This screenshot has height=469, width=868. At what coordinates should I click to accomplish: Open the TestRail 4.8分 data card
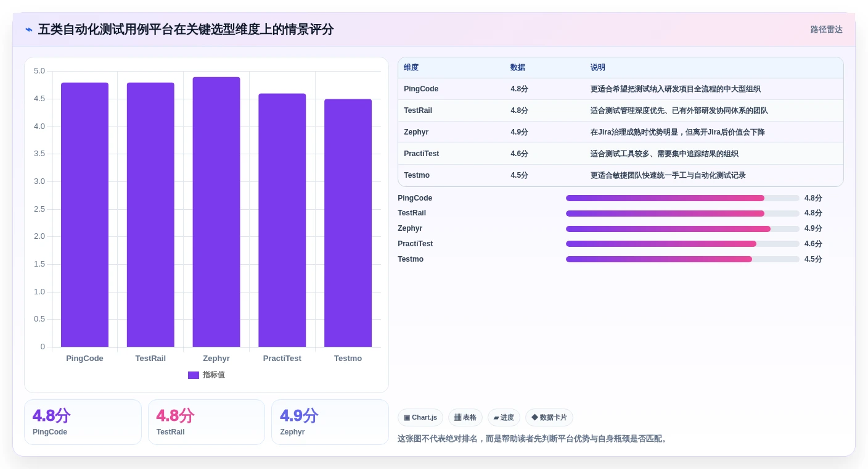(x=207, y=422)
